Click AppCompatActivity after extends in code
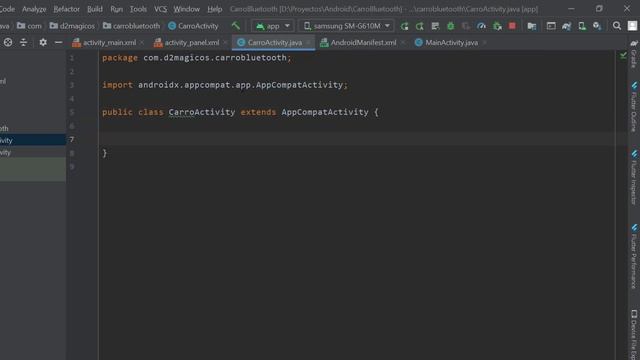The height and width of the screenshot is (360, 640). point(325,112)
